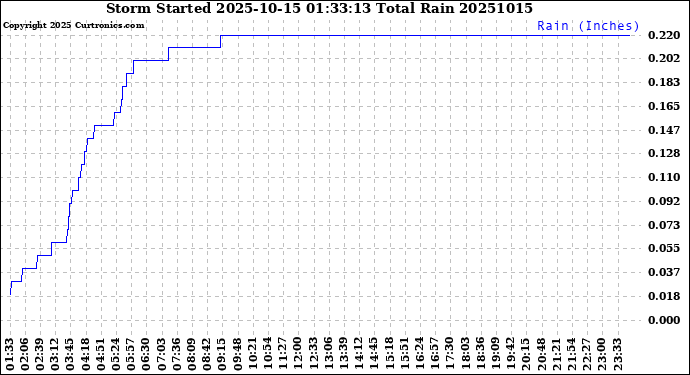The image size is (690, 375).
Task: Click the 07:03 time label
Action: 162,355
